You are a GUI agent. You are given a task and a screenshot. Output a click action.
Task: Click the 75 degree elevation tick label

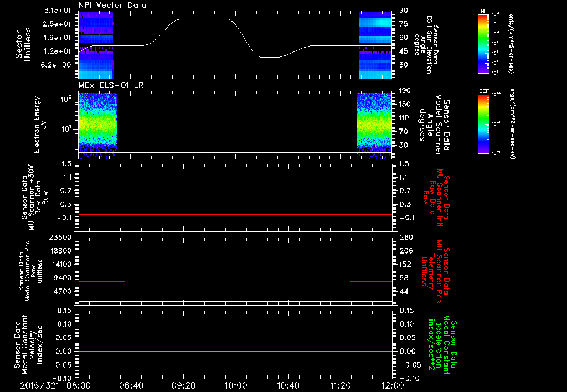point(404,24)
